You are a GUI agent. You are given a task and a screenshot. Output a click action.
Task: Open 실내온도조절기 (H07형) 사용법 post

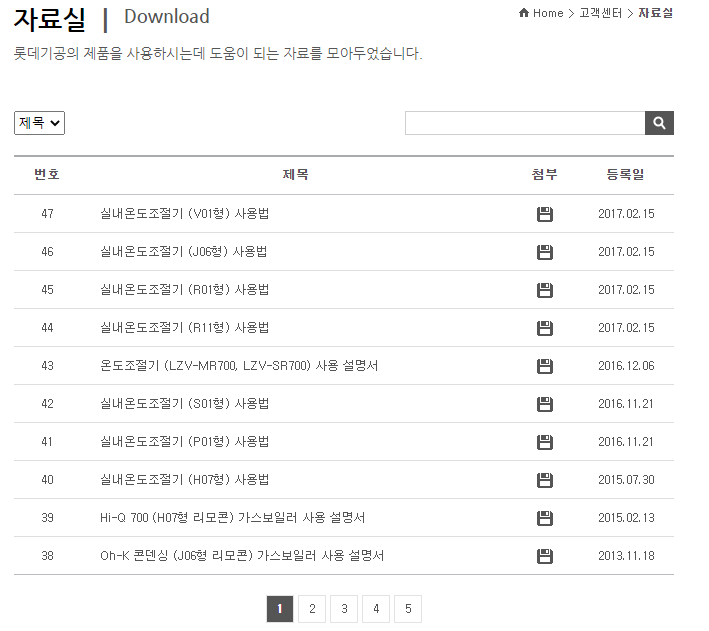(x=185, y=480)
